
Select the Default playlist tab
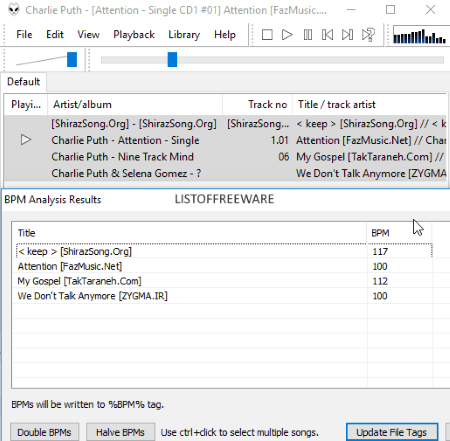coord(23,82)
